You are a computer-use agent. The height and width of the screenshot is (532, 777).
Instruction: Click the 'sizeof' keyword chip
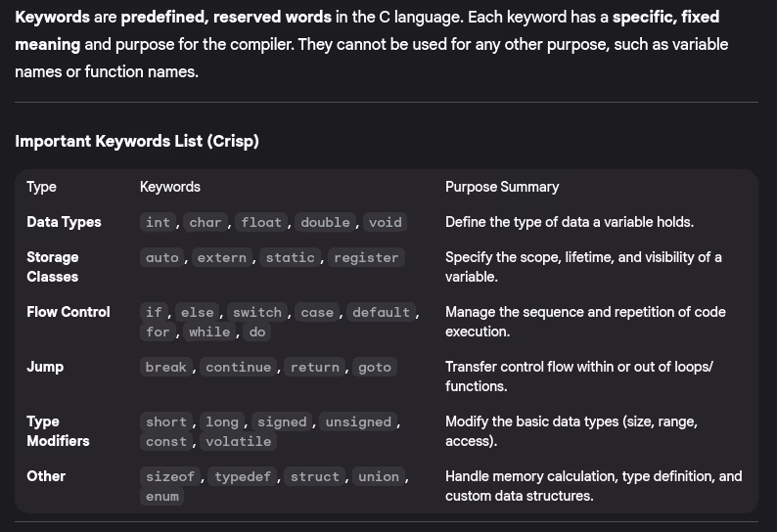click(x=170, y=476)
